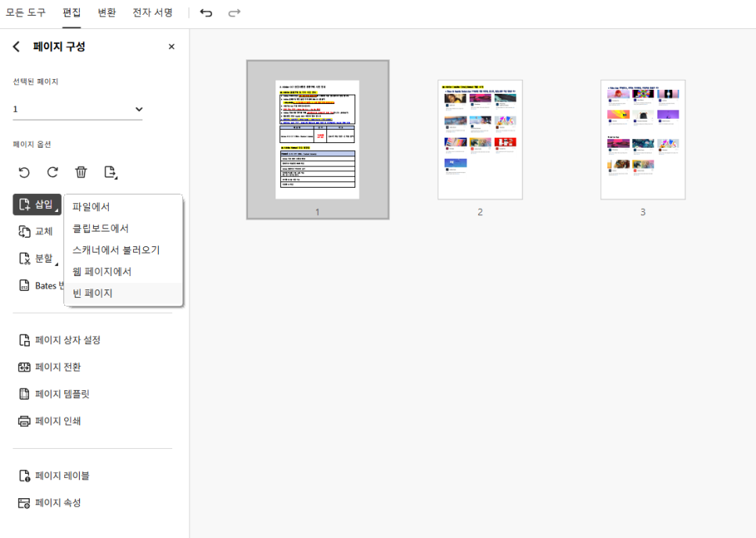Select page 2 thumbnail

tap(481, 140)
